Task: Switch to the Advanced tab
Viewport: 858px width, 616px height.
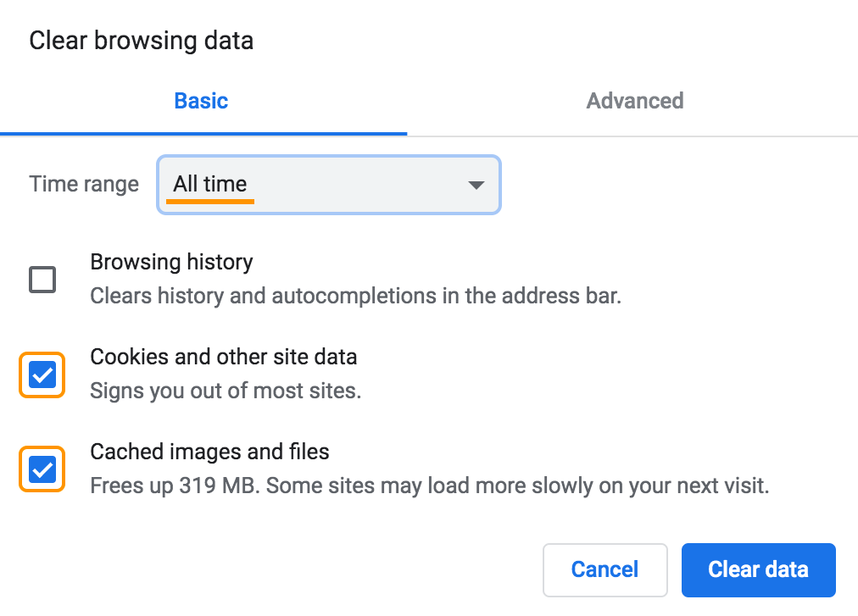Action: (x=634, y=100)
